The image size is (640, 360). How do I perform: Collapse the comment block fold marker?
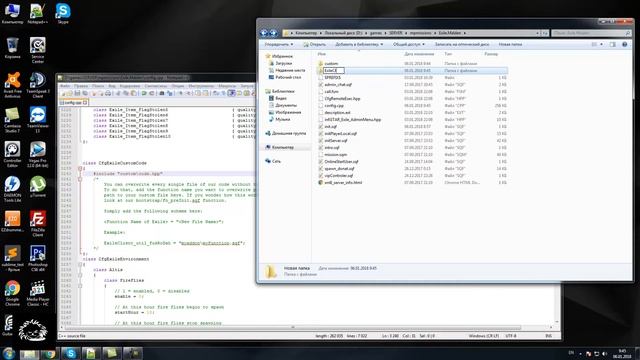click(x=80, y=179)
